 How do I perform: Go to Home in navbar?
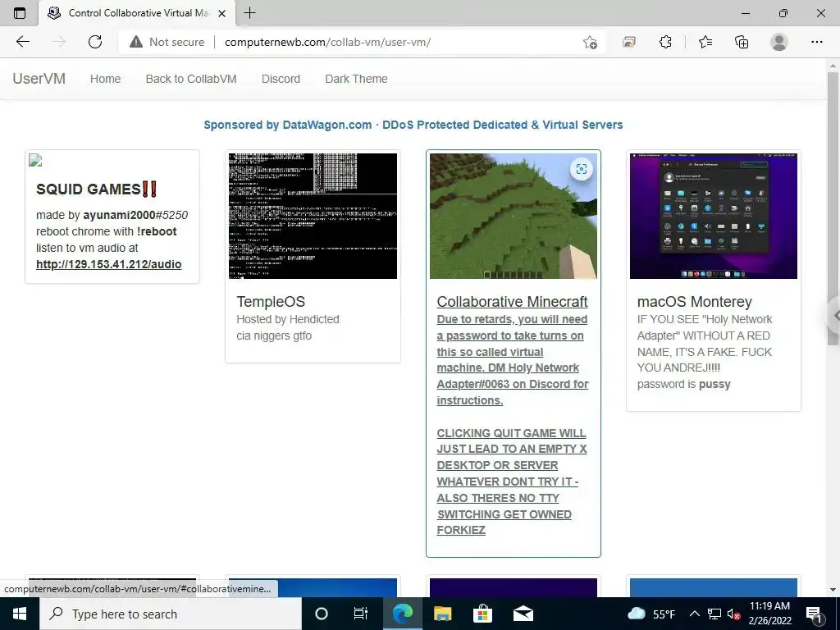[106, 79]
